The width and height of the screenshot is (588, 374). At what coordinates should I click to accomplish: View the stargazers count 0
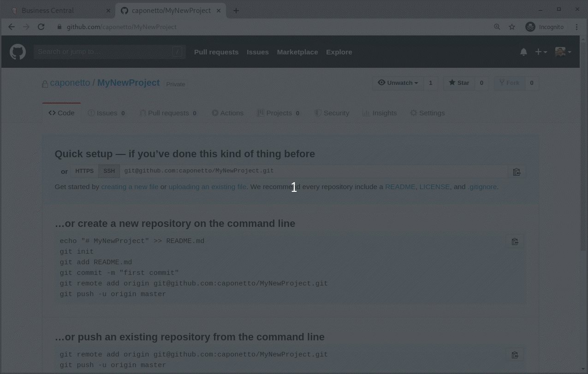click(x=481, y=83)
